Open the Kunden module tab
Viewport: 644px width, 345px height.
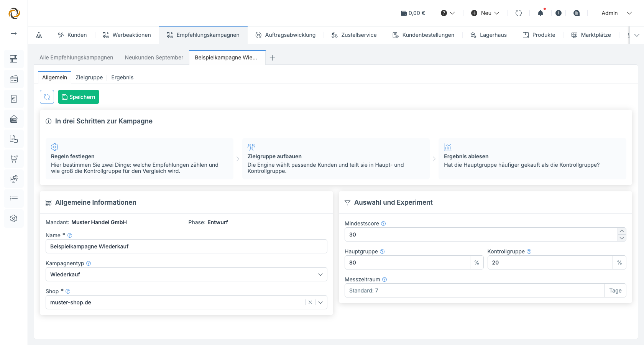pyautogui.click(x=72, y=35)
